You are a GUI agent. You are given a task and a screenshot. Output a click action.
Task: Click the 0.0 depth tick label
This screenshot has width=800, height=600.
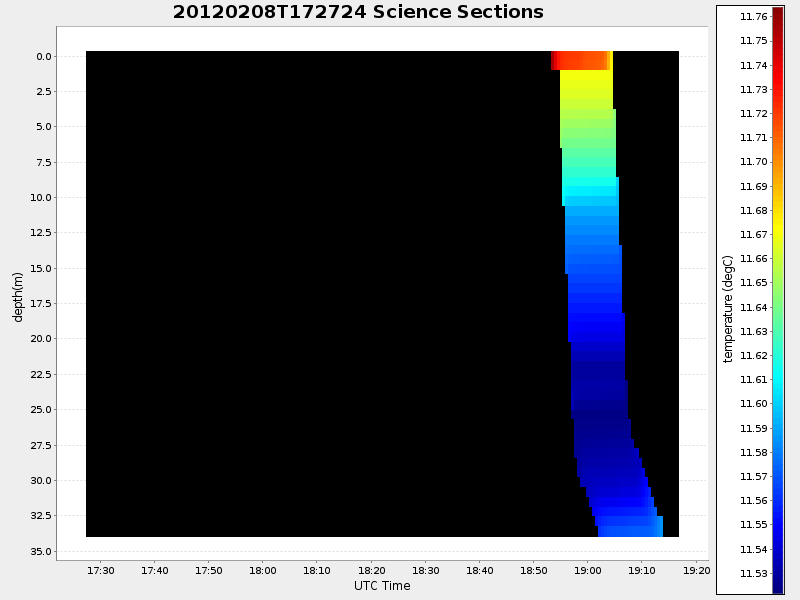point(44,57)
